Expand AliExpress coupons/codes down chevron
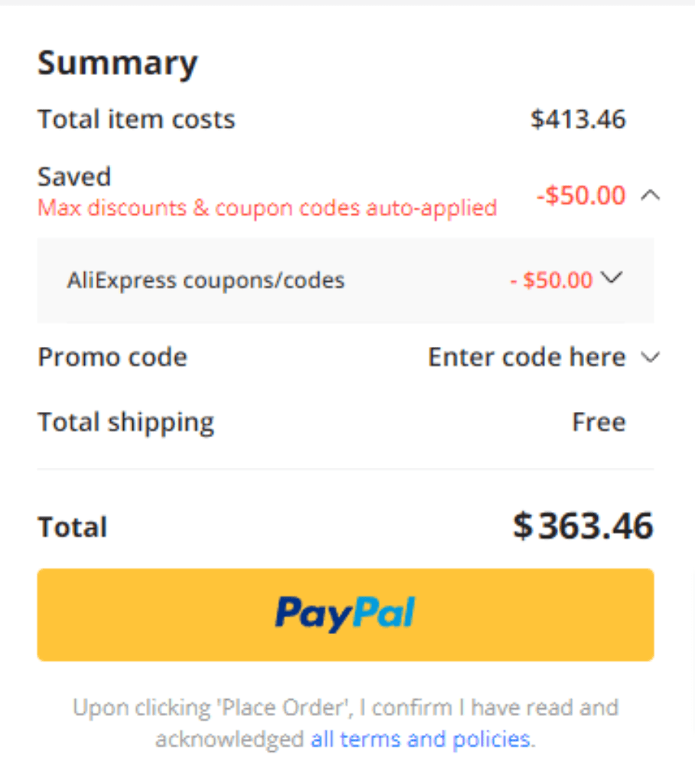695x784 pixels. (612, 277)
